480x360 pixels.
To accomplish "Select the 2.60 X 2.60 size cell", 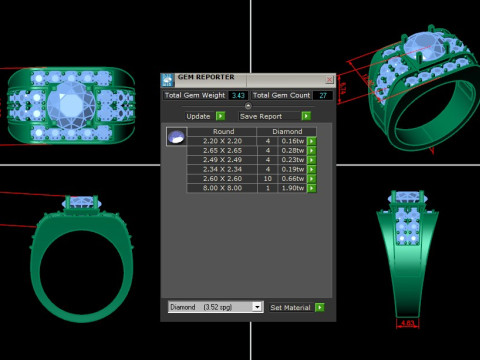I will (x=222, y=179).
